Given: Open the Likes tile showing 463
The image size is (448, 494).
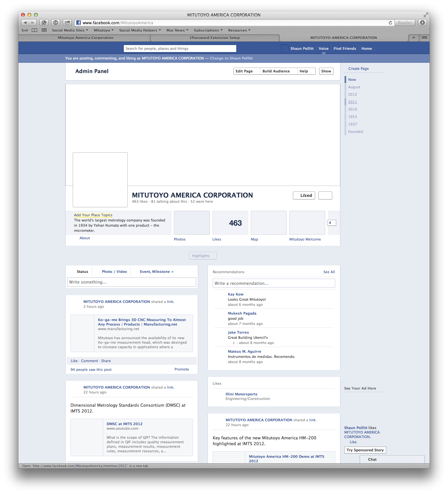Looking at the screenshot, I should (x=230, y=223).
